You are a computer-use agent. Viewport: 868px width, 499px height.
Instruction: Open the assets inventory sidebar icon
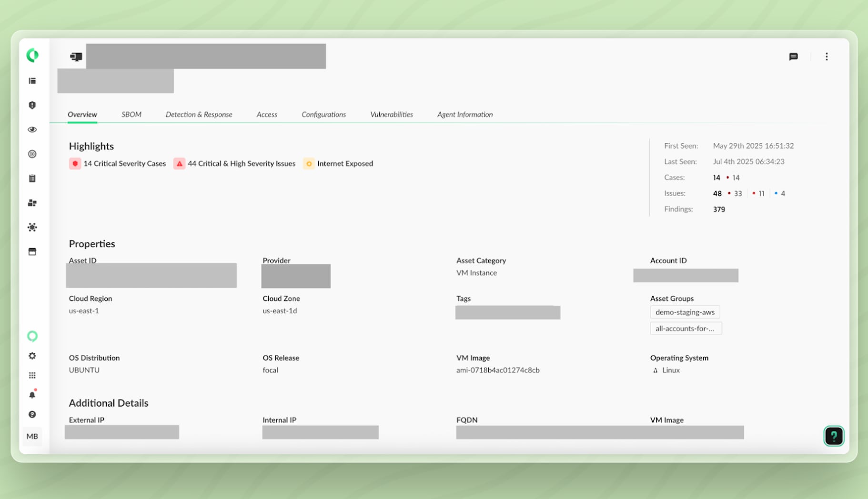click(x=32, y=203)
